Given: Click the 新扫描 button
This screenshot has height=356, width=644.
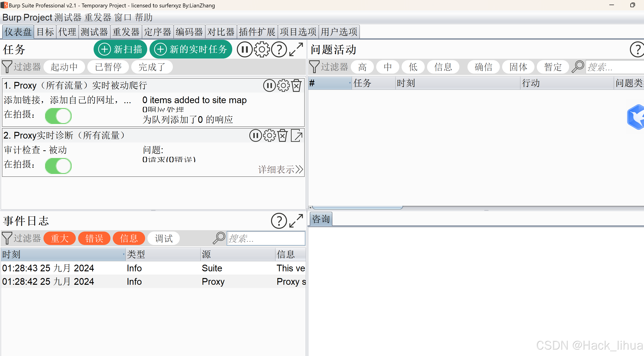Looking at the screenshot, I should (120, 49).
